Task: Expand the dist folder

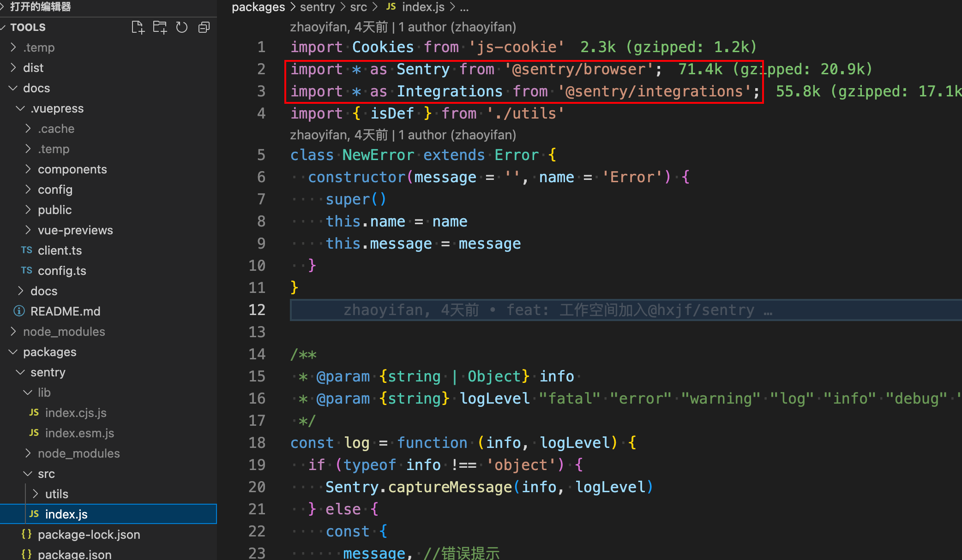Action: click(33, 68)
